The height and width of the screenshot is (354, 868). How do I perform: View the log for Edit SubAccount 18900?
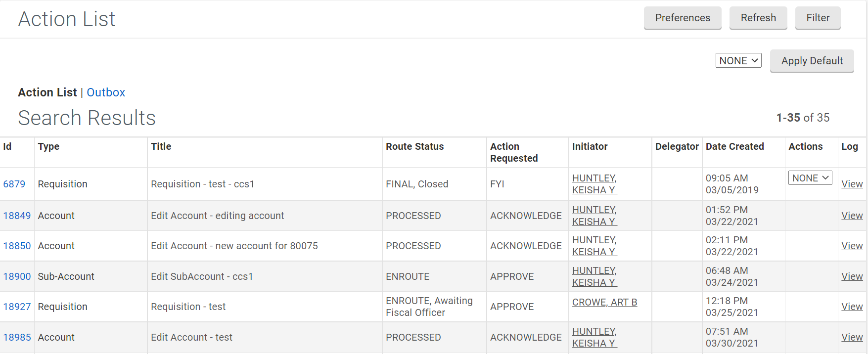coord(852,276)
